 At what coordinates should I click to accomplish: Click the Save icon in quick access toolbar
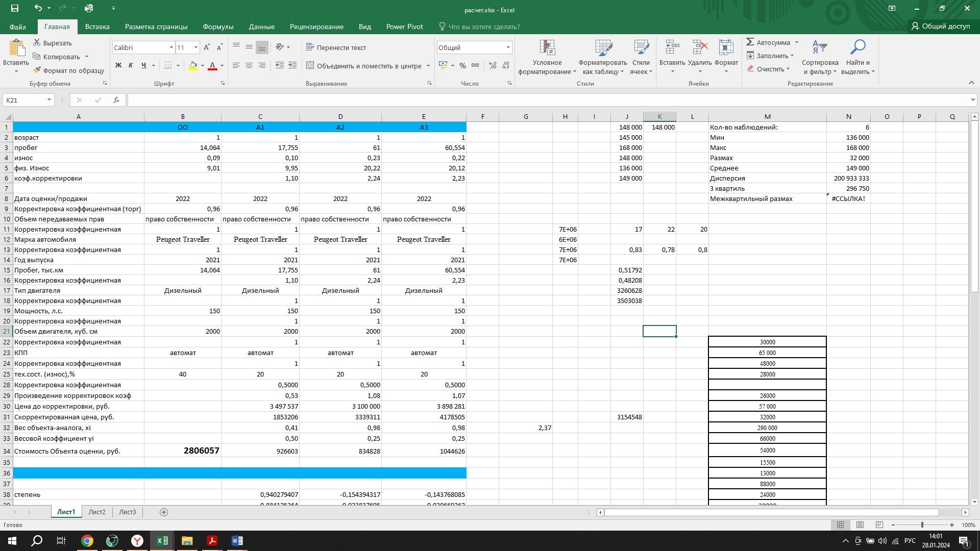14,8
